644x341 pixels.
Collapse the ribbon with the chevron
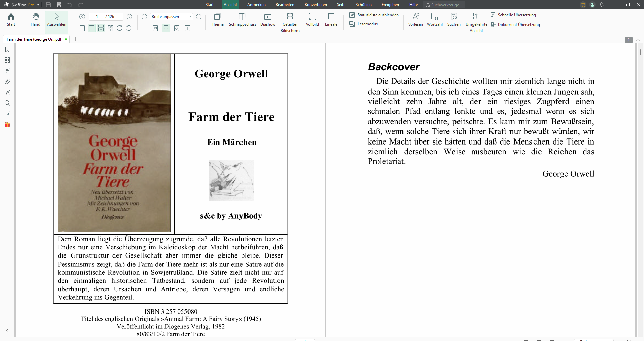(638, 40)
